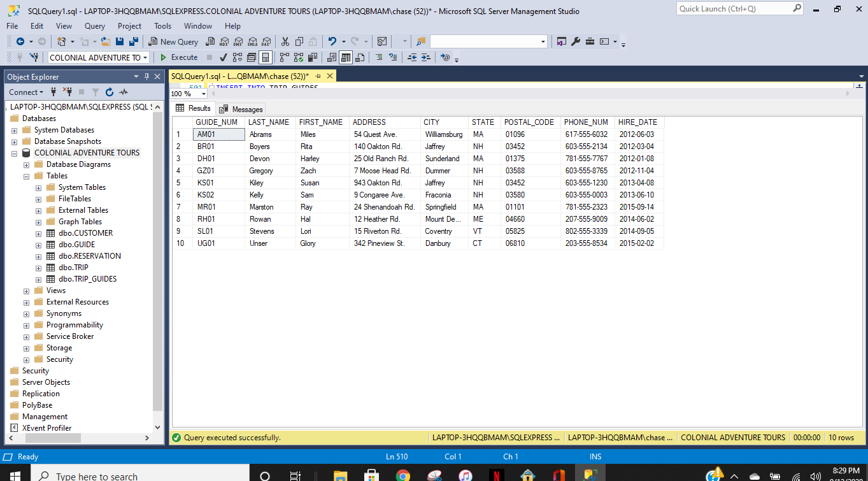
Task: Collapse the Tables folder
Action: [25, 175]
